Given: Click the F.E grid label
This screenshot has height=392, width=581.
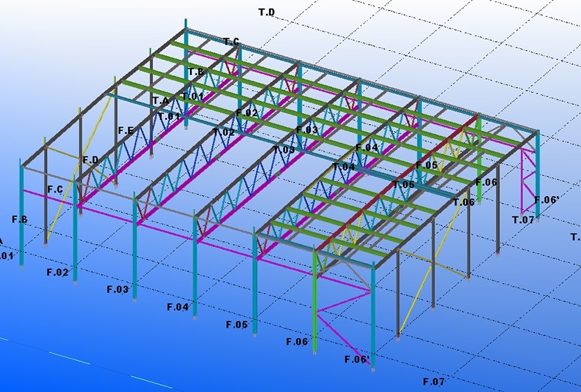Looking at the screenshot, I should 126,130.
